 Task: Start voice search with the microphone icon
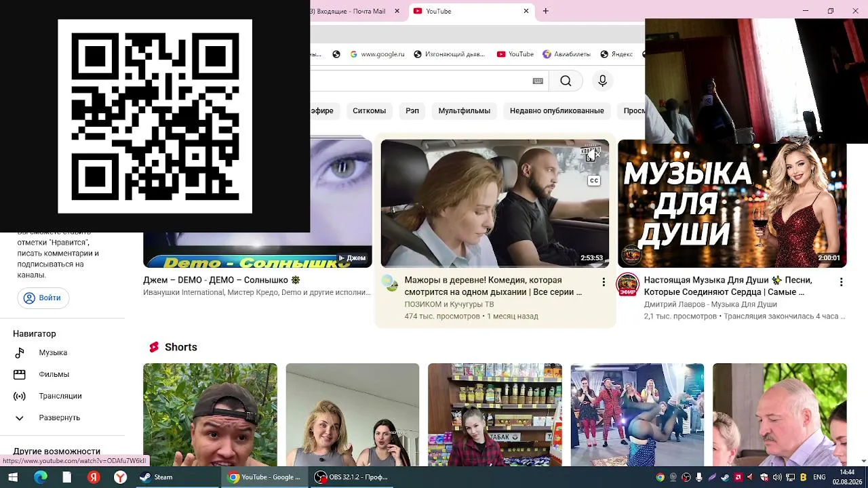(x=602, y=81)
